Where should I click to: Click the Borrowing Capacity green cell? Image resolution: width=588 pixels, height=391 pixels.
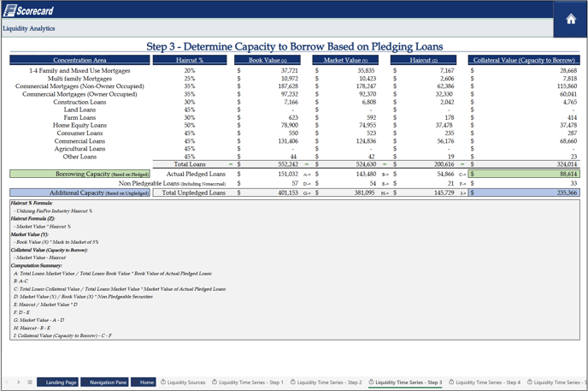tap(79, 175)
